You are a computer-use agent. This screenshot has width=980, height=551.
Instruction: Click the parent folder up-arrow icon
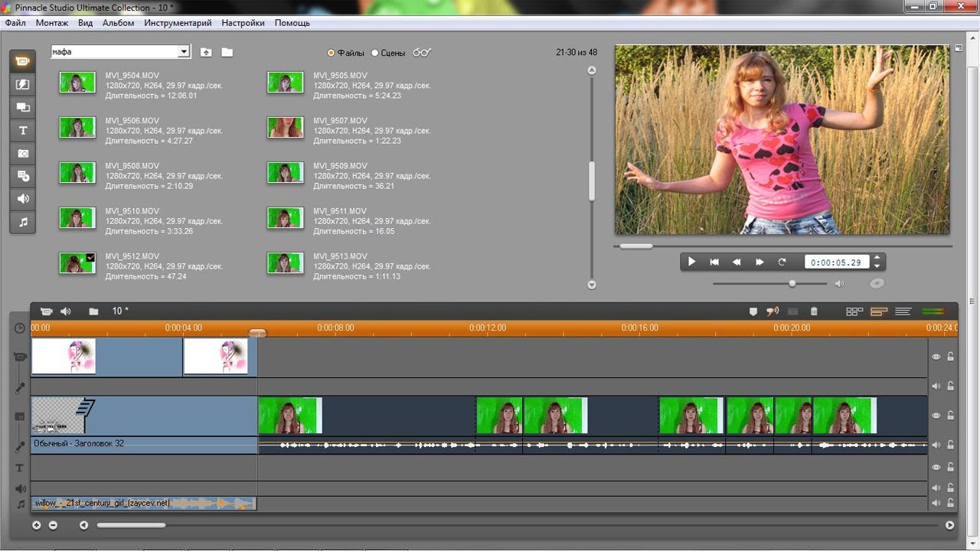point(206,52)
